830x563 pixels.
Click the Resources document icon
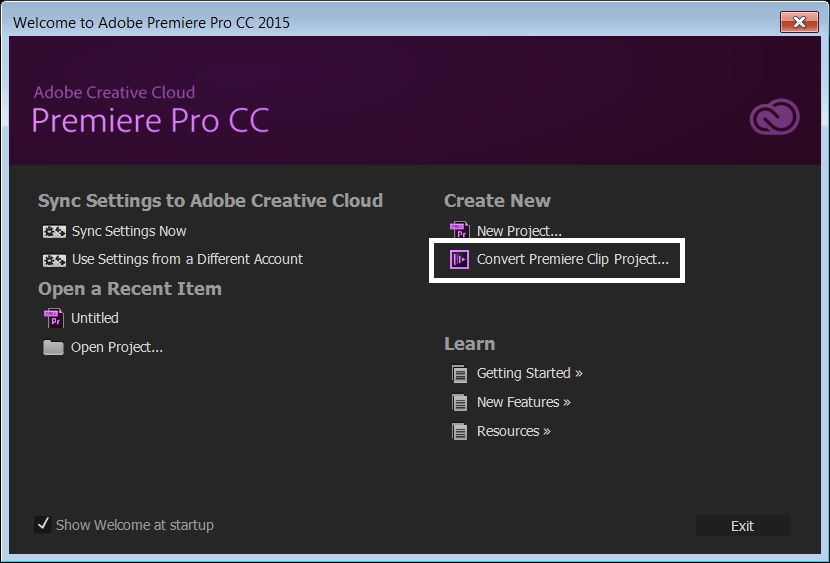pyautogui.click(x=460, y=432)
